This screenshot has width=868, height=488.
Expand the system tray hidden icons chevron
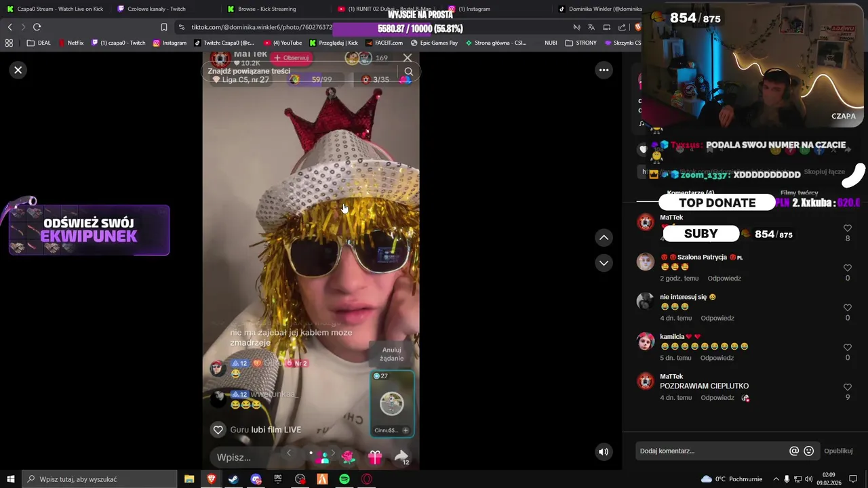point(776,479)
